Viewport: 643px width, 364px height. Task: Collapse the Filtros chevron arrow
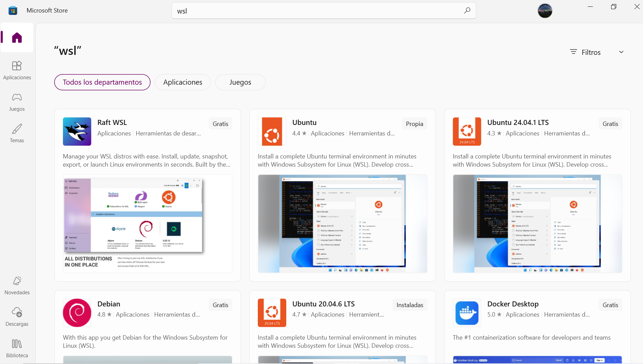(x=621, y=52)
